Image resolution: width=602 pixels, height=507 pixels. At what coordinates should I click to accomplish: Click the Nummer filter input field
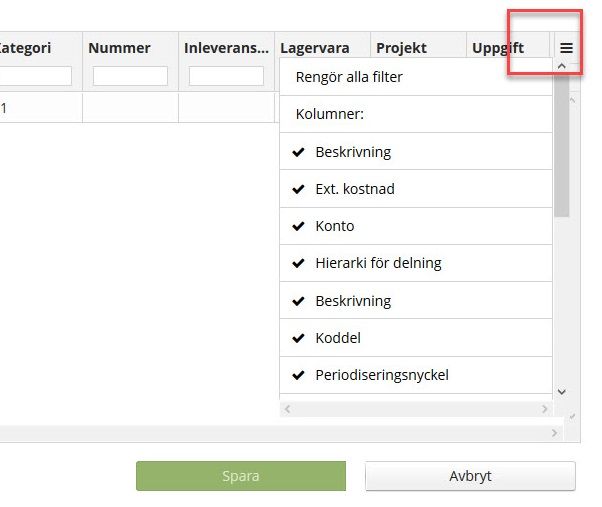[x=130, y=76]
